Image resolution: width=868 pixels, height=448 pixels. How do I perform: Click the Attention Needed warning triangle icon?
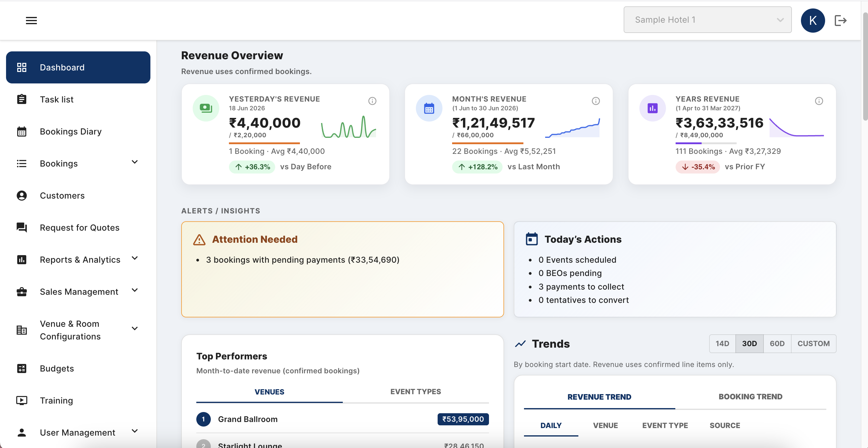(199, 239)
